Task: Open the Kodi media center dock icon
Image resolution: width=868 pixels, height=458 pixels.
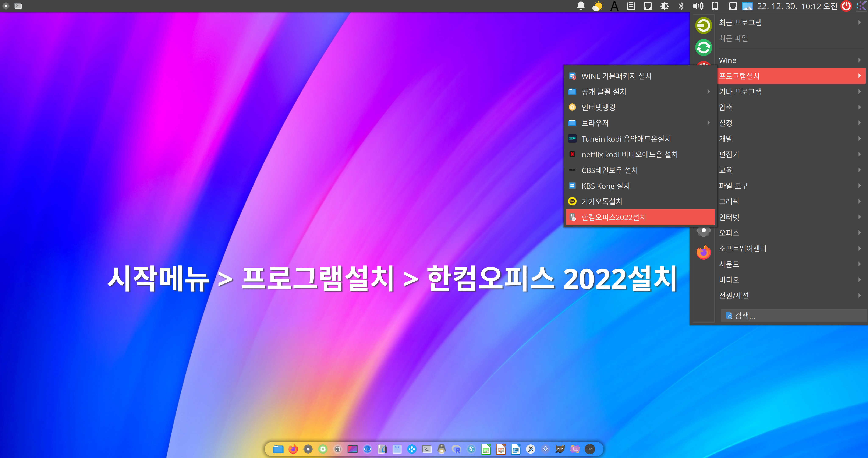Action: tap(412, 449)
